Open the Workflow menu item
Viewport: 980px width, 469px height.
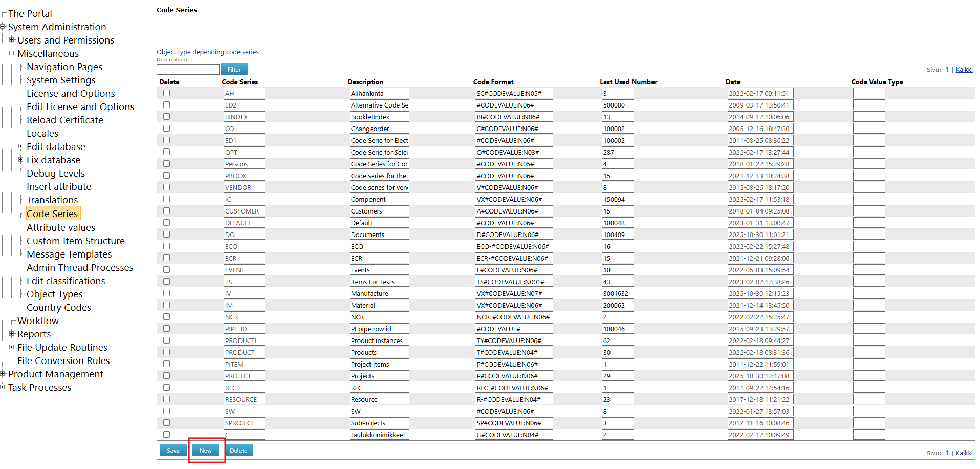point(38,321)
